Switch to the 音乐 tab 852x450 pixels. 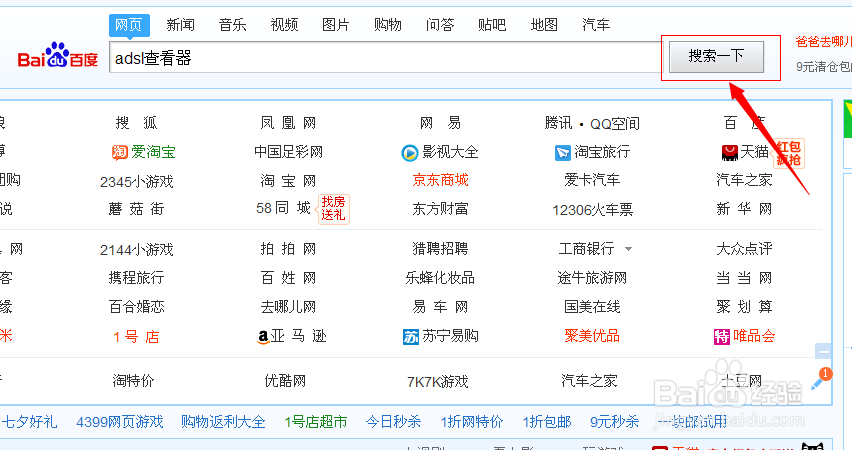click(x=233, y=25)
